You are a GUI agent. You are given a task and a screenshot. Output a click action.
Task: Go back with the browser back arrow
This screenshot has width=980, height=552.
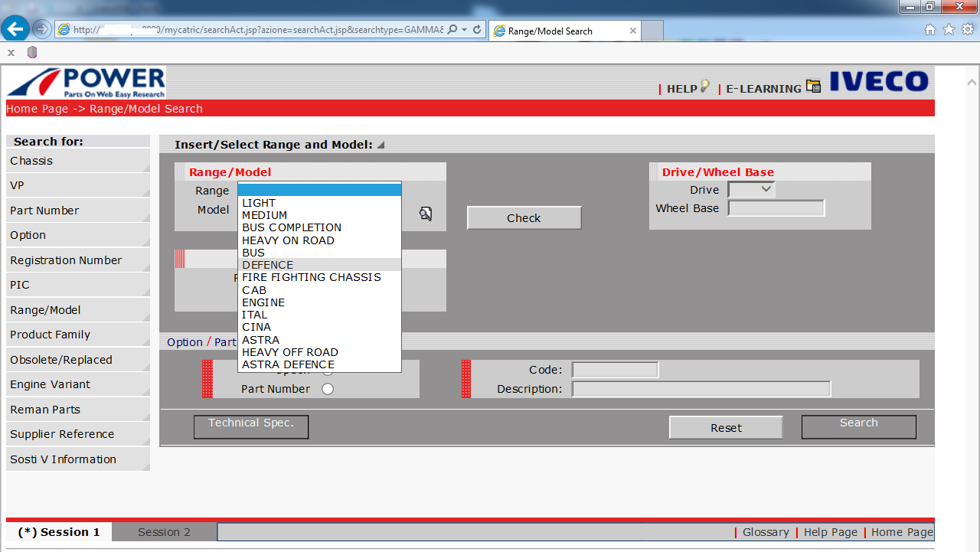coord(15,29)
